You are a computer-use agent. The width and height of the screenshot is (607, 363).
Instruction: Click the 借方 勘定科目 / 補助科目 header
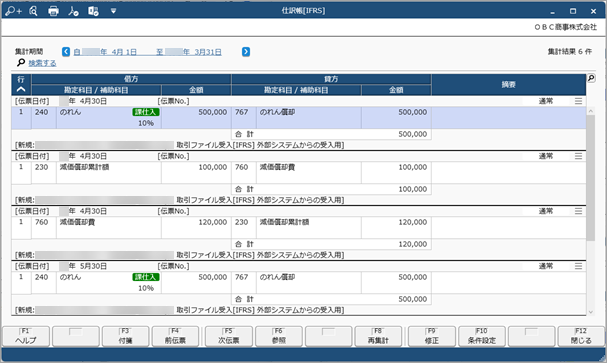(96, 90)
